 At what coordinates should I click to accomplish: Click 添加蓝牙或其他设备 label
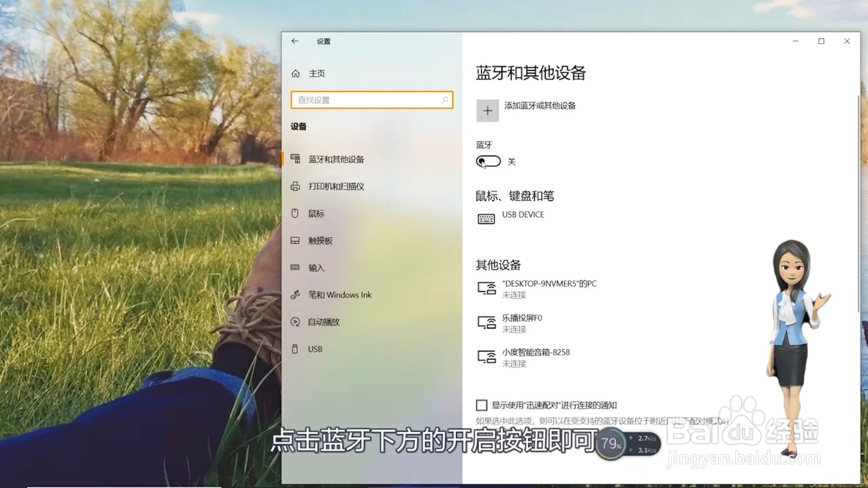coord(540,106)
